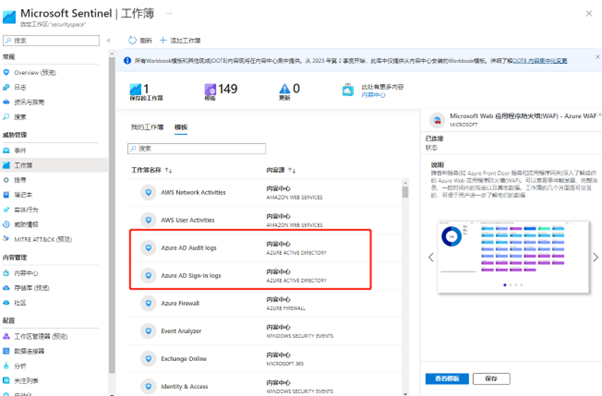Open 内容中心 in the sidebar

pos(26,273)
